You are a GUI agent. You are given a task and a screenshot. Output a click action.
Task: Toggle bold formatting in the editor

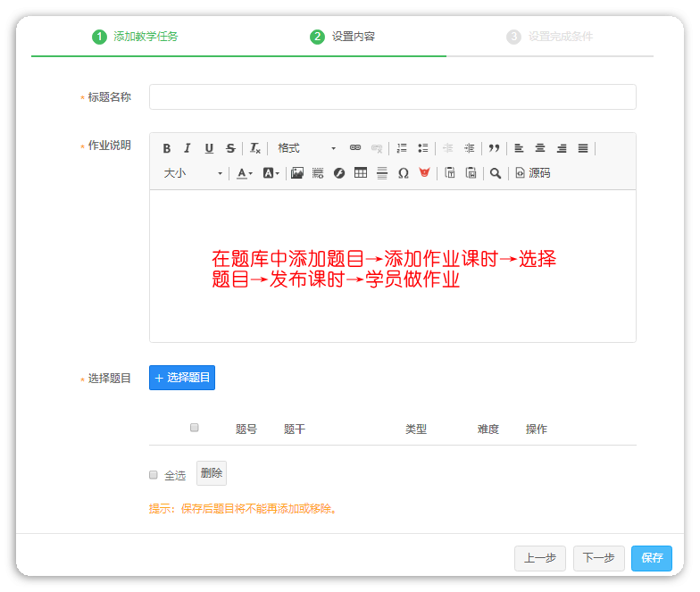[x=166, y=148]
